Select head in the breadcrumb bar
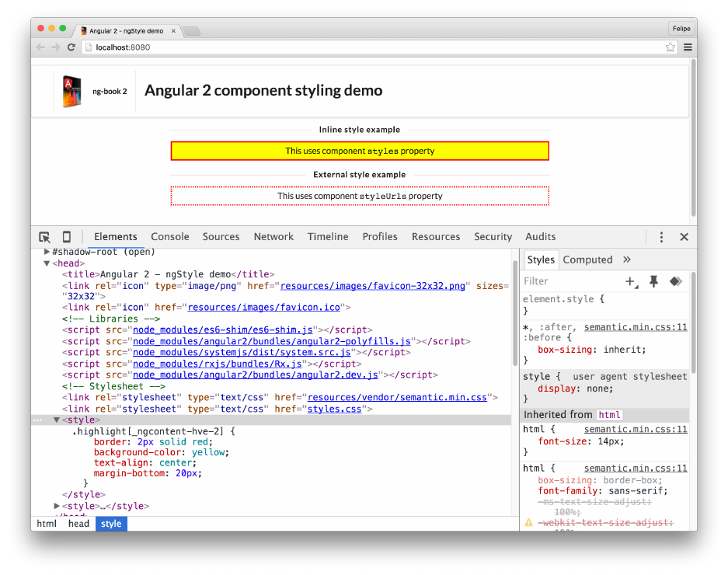The image size is (728, 575). (x=78, y=524)
